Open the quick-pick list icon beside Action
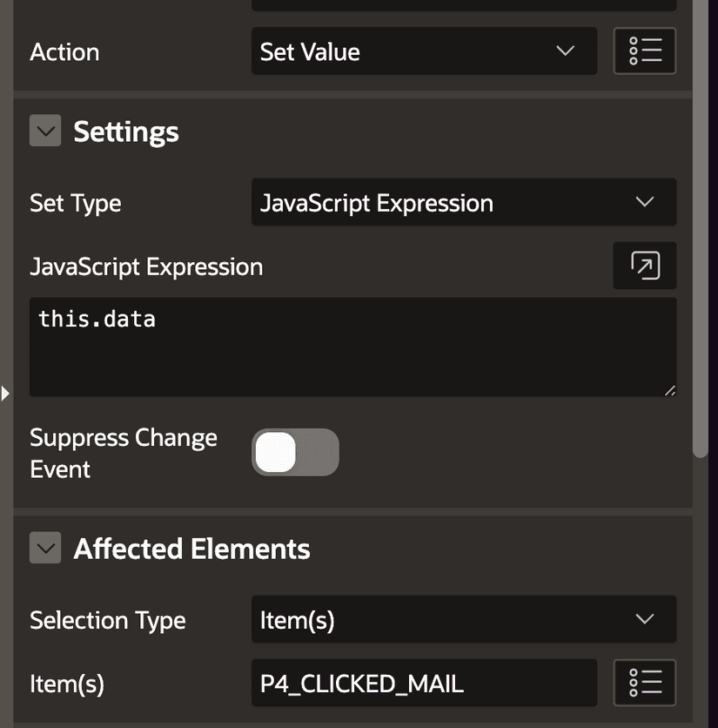The width and height of the screenshot is (718, 728). 644,51
